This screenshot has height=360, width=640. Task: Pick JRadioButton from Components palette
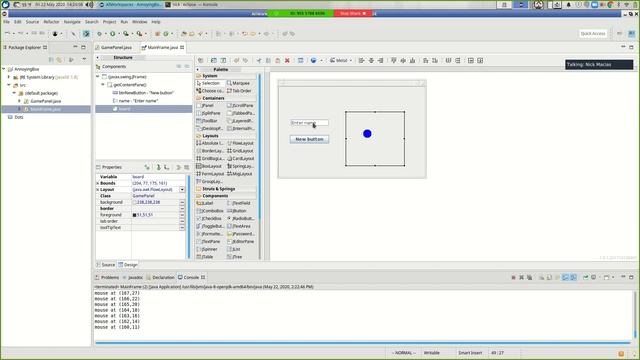(240, 219)
